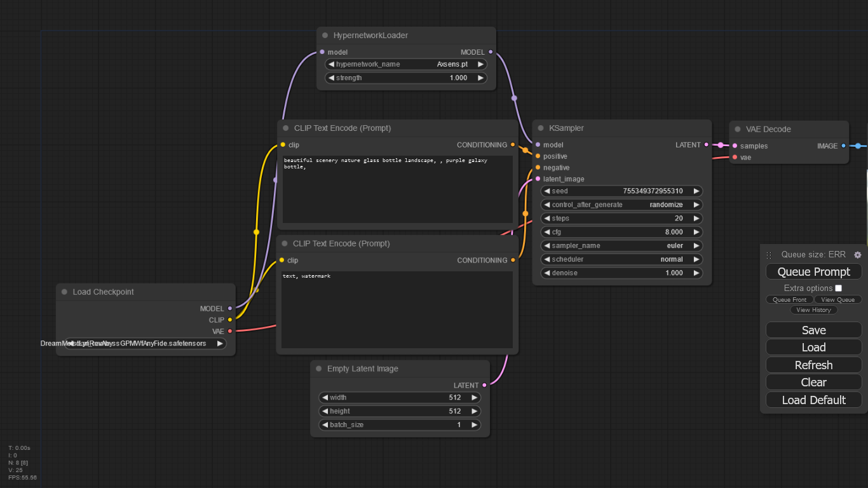
Task: Open View History
Action: click(x=813, y=309)
